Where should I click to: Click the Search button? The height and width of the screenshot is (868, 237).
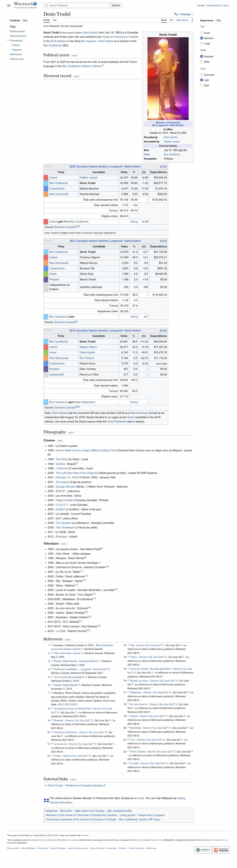[116, 5]
